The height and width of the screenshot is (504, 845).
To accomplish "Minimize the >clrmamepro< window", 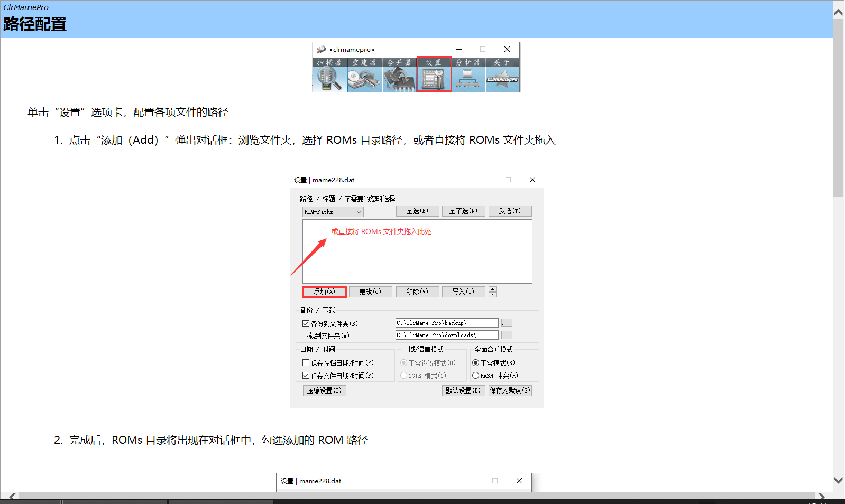I will 459,49.
